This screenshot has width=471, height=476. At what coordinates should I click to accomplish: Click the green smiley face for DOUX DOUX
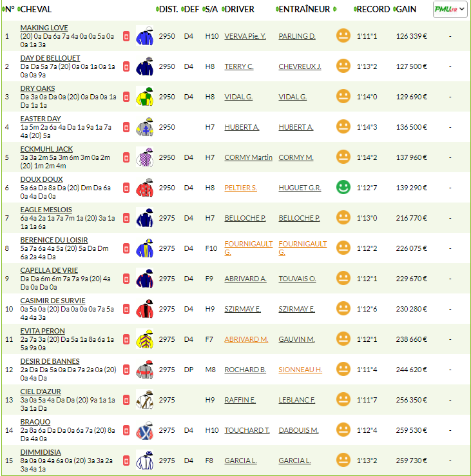pyautogui.click(x=343, y=187)
